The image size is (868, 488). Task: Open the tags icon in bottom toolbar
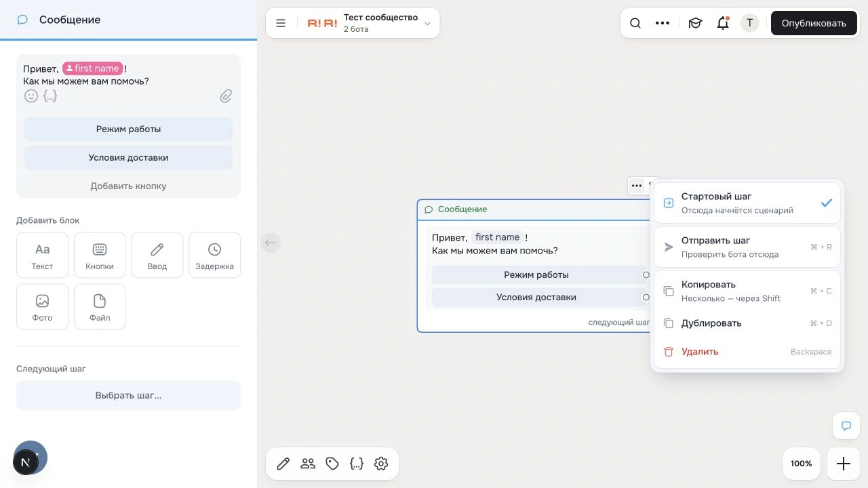pos(332,464)
